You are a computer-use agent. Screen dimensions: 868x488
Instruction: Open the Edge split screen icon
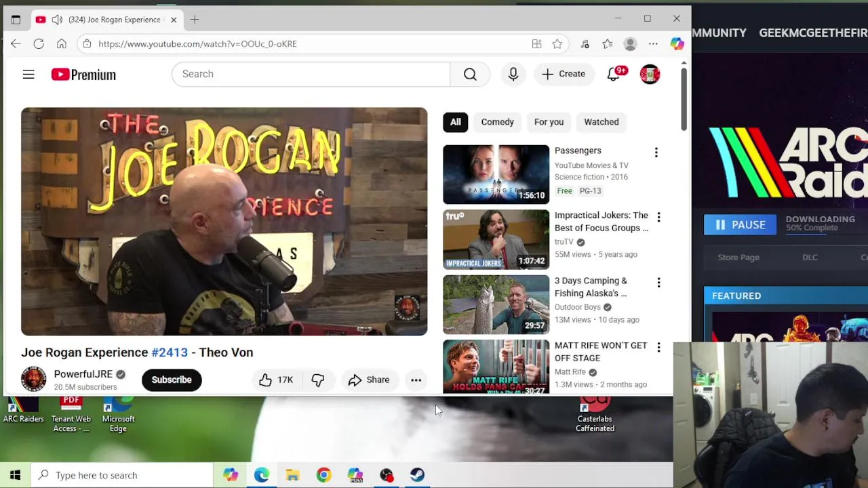click(x=536, y=44)
